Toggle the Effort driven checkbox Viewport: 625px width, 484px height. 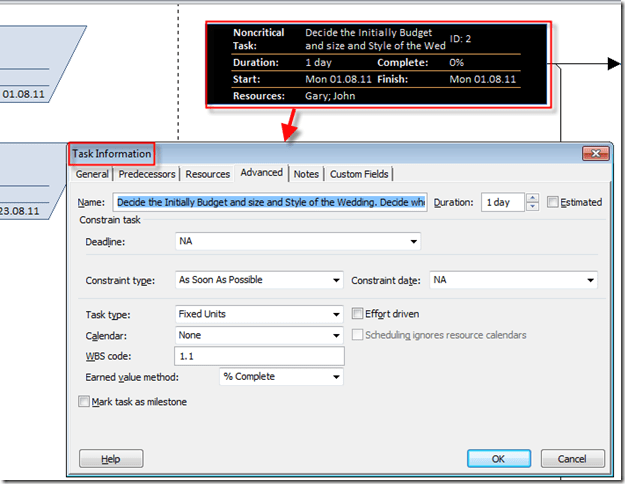click(358, 313)
